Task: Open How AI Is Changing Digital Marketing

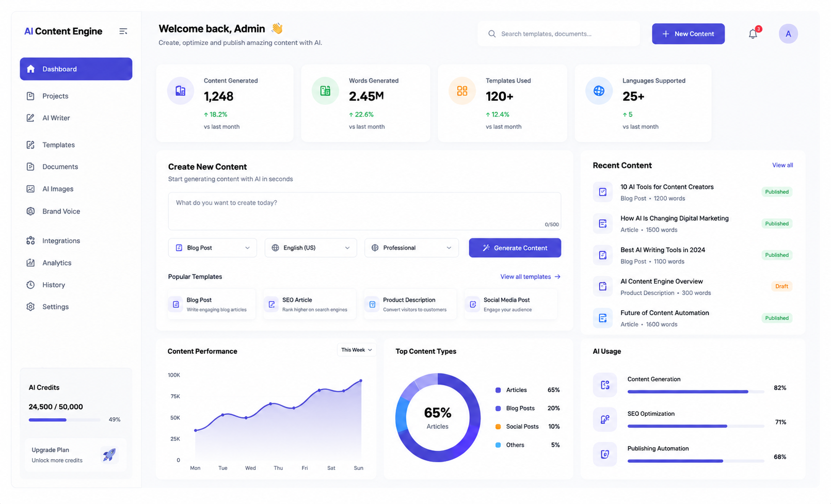Action: coord(675,219)
